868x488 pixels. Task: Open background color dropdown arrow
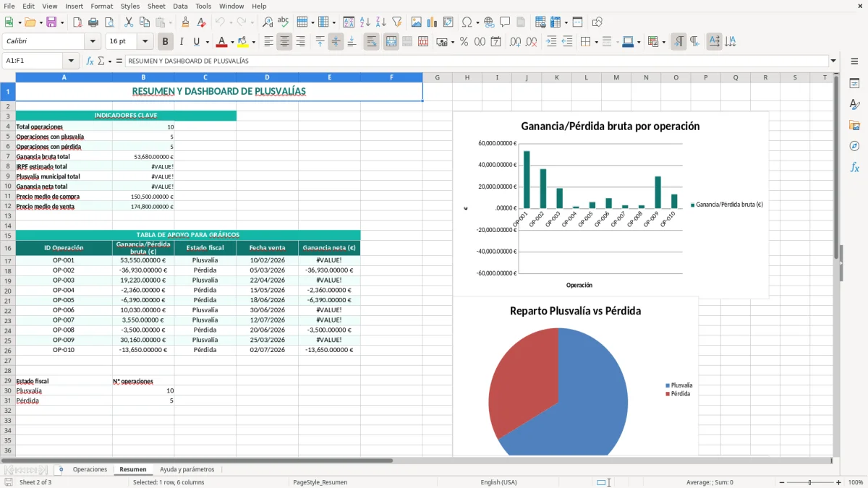point(253,42)
